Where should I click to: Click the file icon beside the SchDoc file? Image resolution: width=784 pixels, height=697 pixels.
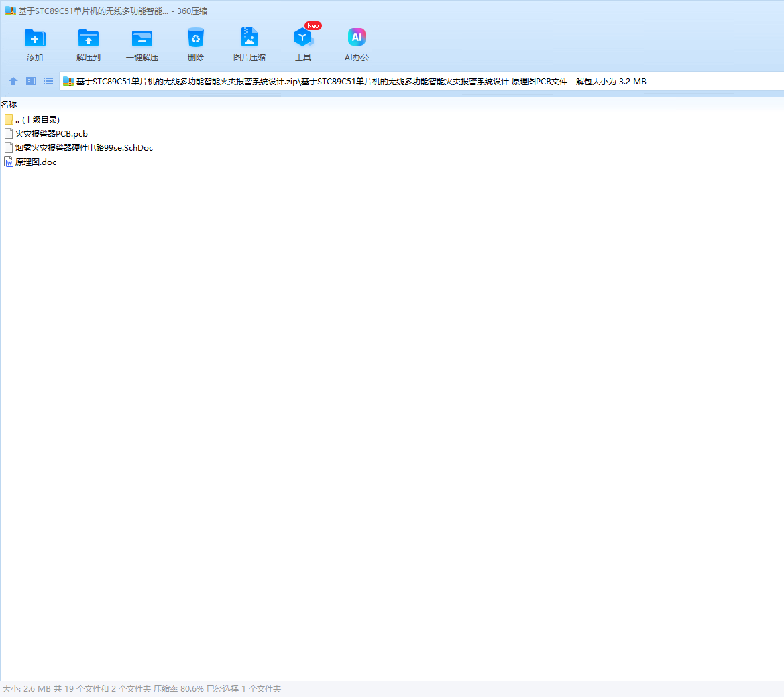pos(9,147)
